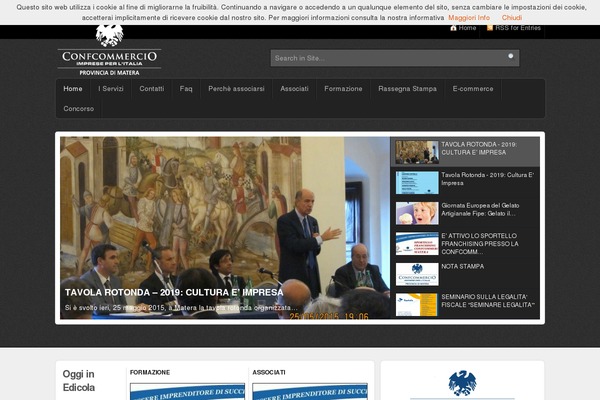Open Rassegna Stampa menu item
600x400 pixels.
pos(408,89)
